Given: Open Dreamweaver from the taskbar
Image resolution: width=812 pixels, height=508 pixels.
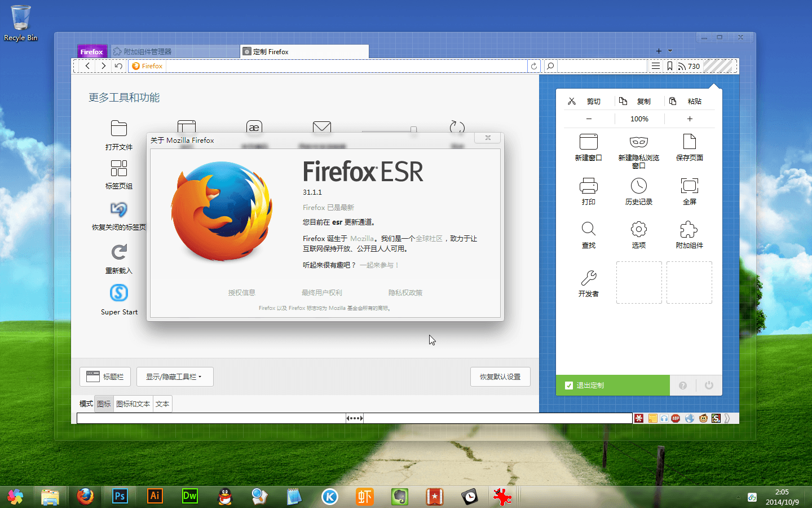Looking at the screenshot, I should [190, 496].
